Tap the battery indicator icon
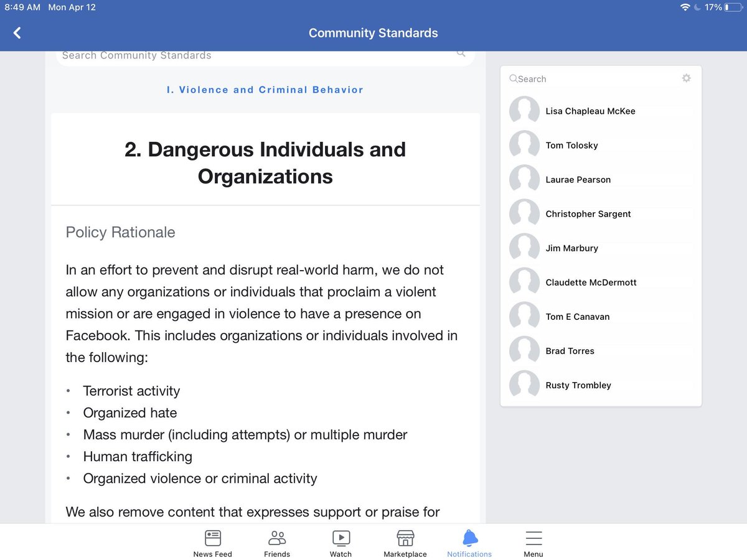The height and width of the screenshot is (560, 747). point(733,7)
